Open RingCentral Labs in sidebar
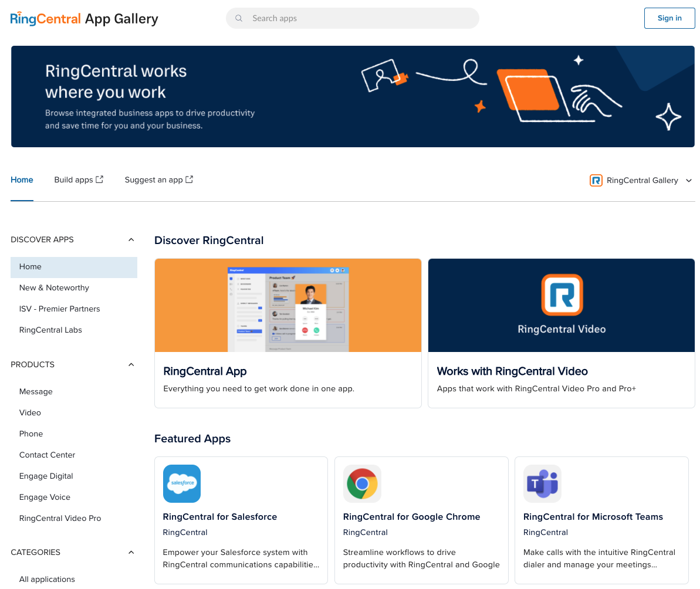 pos(50,330)
